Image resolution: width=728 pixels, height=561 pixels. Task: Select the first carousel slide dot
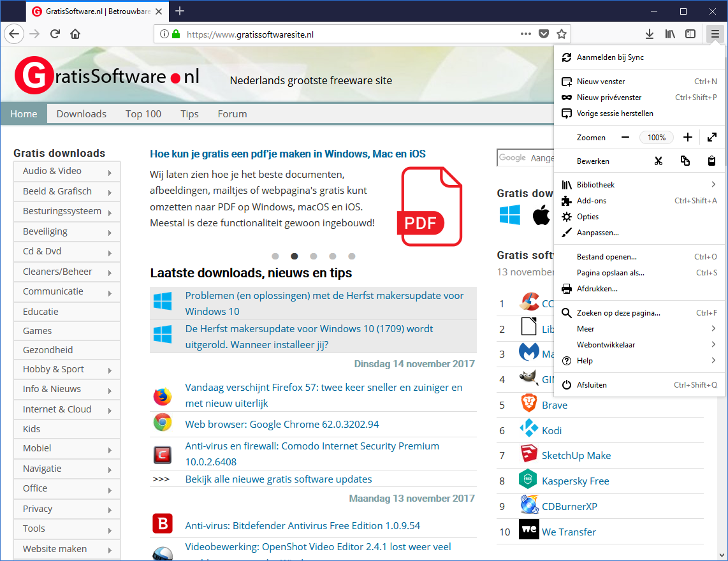point(275,256)
